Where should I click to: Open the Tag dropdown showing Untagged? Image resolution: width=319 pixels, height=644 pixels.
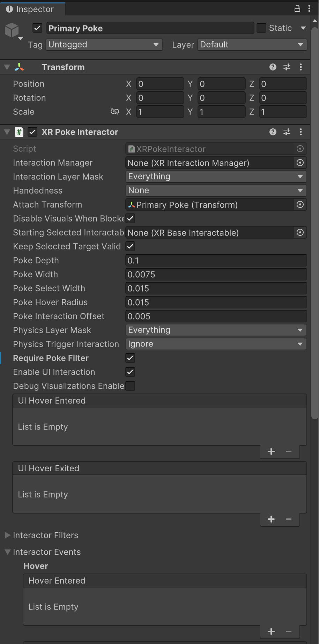(x=104, y=45)
